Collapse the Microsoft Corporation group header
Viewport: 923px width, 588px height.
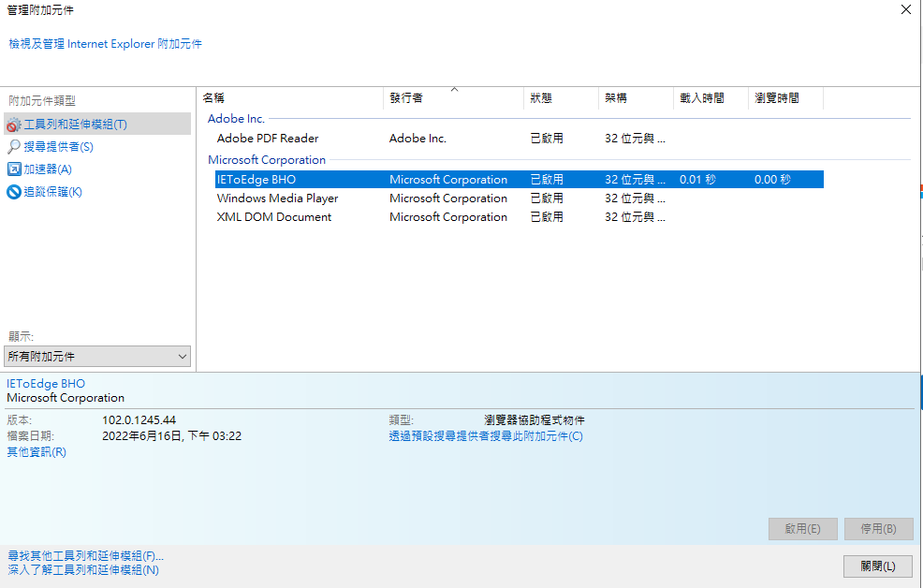click(267, 159)
